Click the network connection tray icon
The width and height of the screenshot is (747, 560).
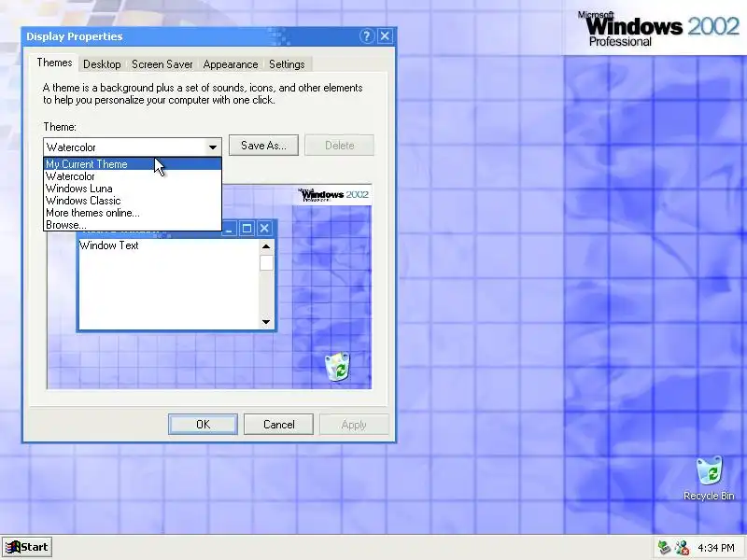click(664, 547)
